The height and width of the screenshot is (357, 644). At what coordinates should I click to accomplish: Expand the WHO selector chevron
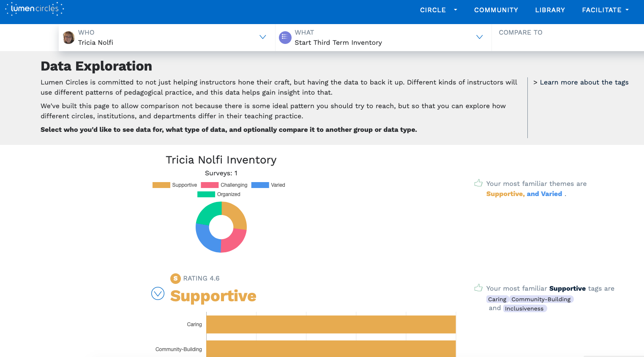[x=262, y=37]
